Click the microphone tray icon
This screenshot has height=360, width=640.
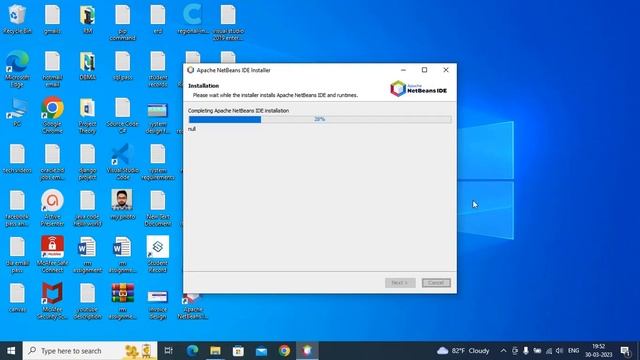click(x=526, y=351)
